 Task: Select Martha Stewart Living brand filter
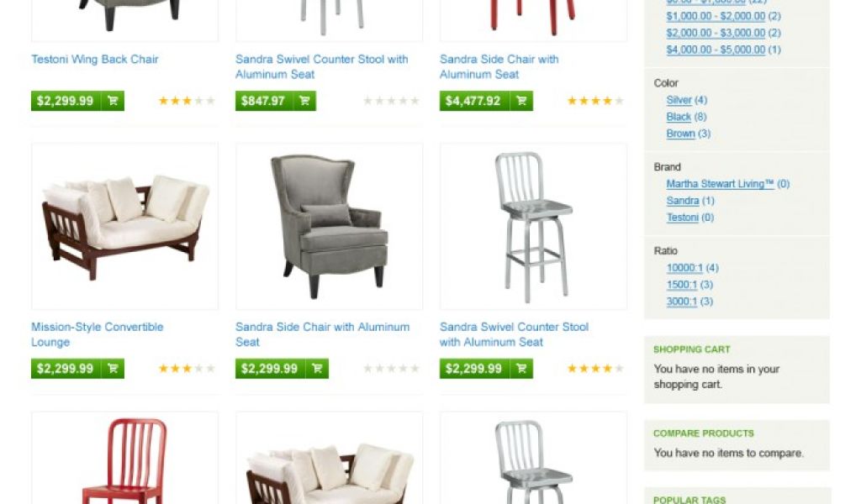(x=720, y=184)
